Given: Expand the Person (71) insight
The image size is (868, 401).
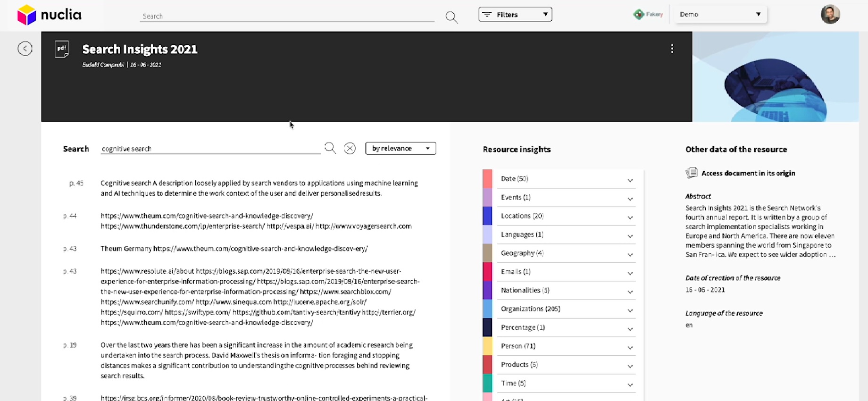Looking at the screenshot, I should (566, 346).
